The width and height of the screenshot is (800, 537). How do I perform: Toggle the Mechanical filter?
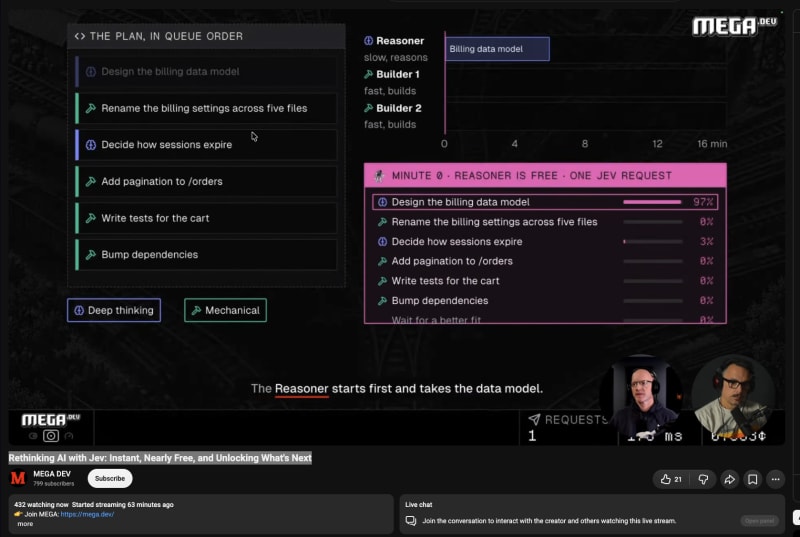[225, 310]
